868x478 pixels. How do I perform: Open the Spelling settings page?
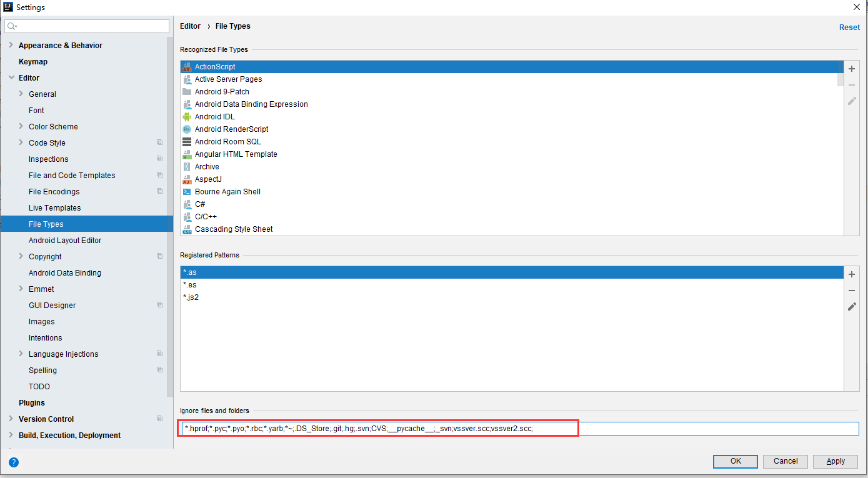point(42,371)
